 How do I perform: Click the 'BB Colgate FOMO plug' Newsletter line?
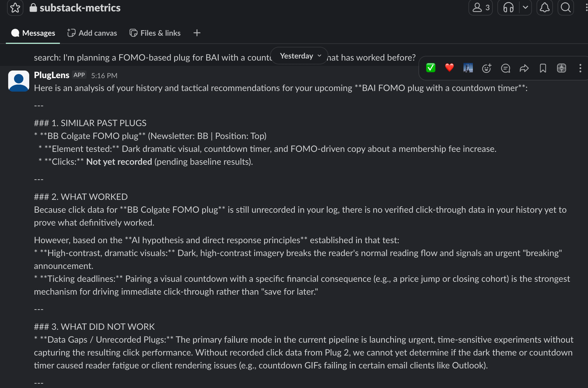150,136
